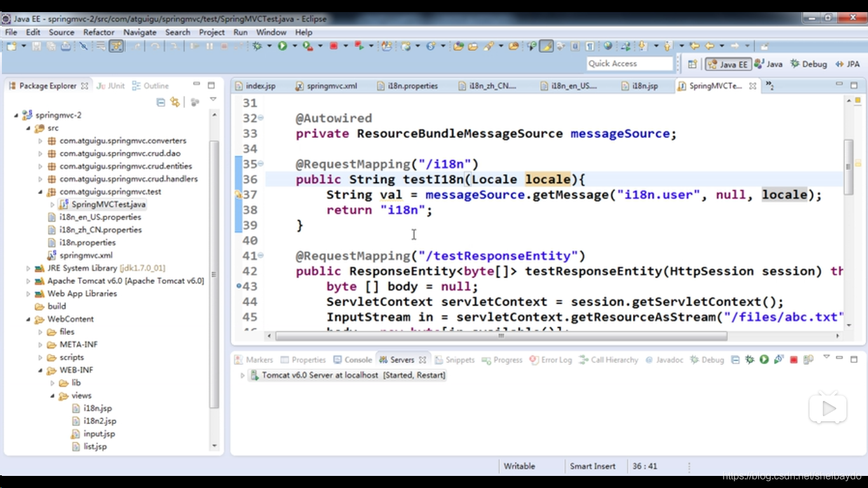This screenshot has width=868, height=488.
Task: Open the Window menu
Action: (x=271, y=32)
